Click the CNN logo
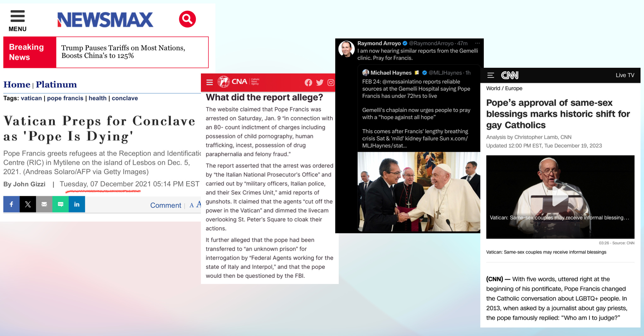The width and height of the screenshot is (644, 336). click(510, 75)
